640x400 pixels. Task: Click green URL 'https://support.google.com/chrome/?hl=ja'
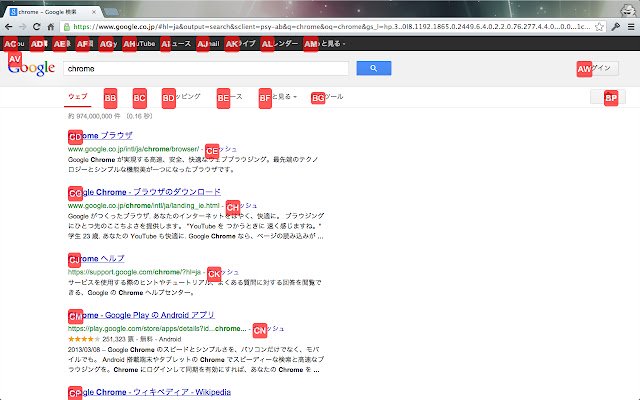point(134,272)
